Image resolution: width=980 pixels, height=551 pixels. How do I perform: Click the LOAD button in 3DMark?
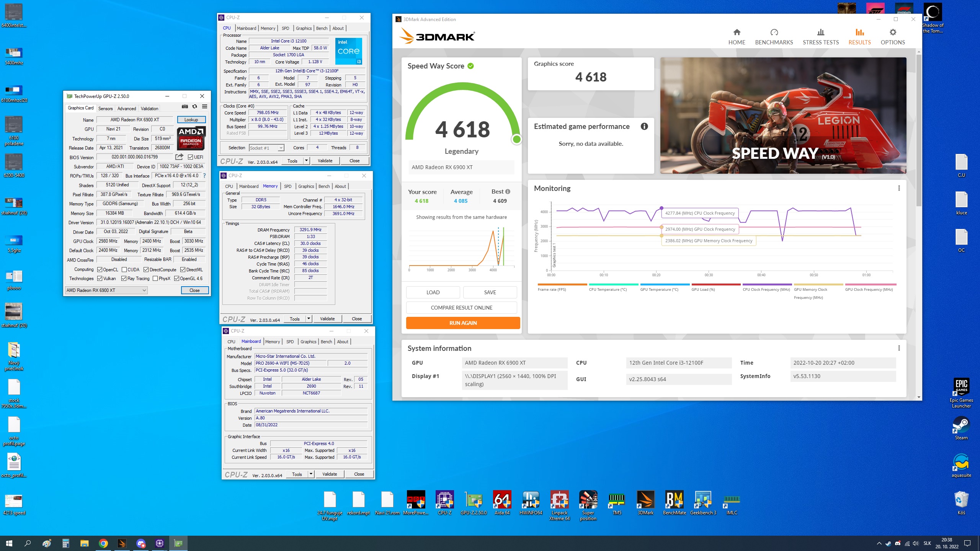coord(433,292)
